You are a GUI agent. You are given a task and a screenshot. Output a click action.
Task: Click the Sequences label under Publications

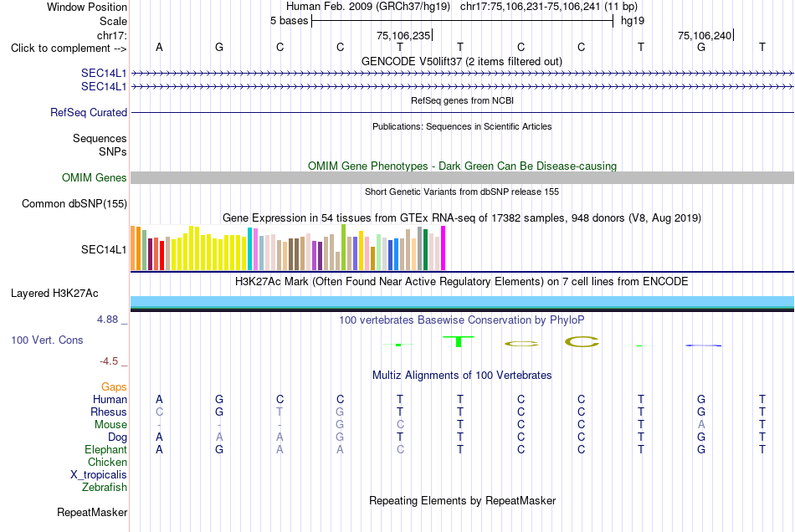(100, 138)
